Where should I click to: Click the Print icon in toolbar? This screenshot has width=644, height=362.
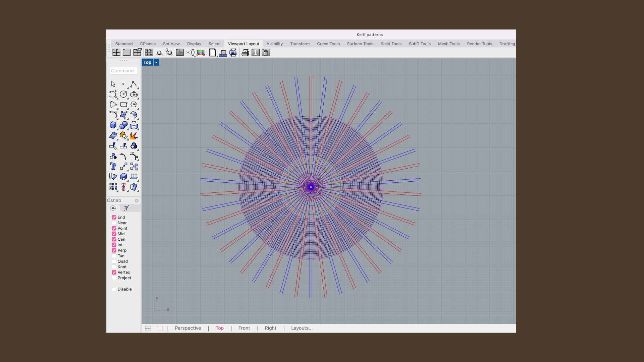click(245, 53)
